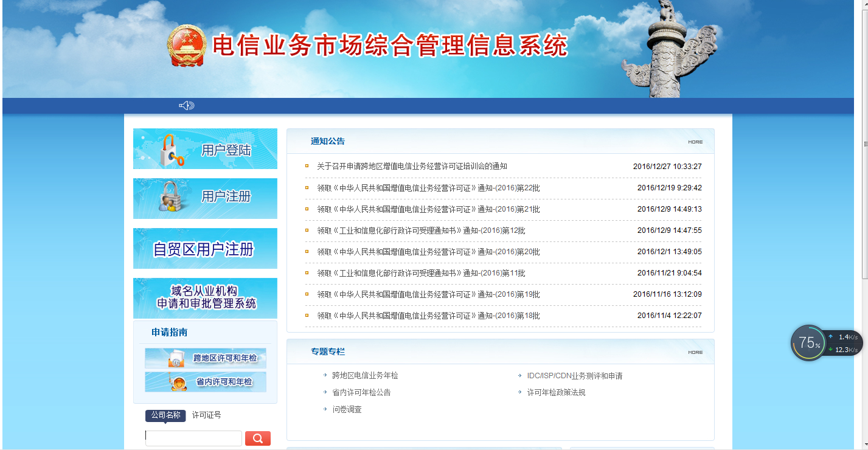Click the speaker announcement icon
The width and height of the screenshot is (868, 450).
pyautogui.click(x=186, y=106)
